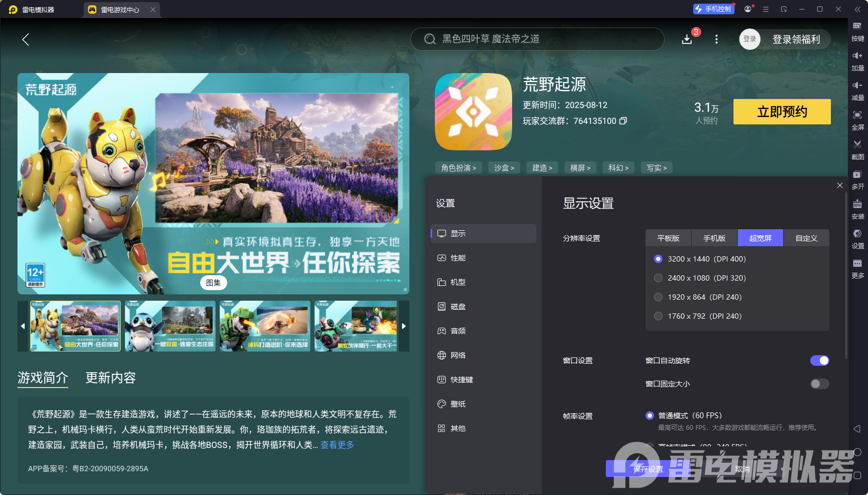The height and width of the screenshot is (495, 868).
Task: Open the keymapping (按键) panel
Action: [x=857, y=31]
